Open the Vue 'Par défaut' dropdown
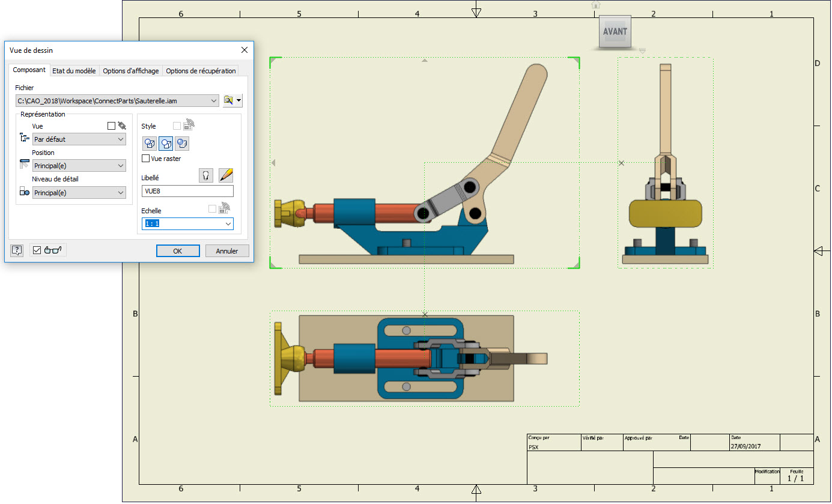Viewport: 832px width, 504px height. click(x=120, y=139)
